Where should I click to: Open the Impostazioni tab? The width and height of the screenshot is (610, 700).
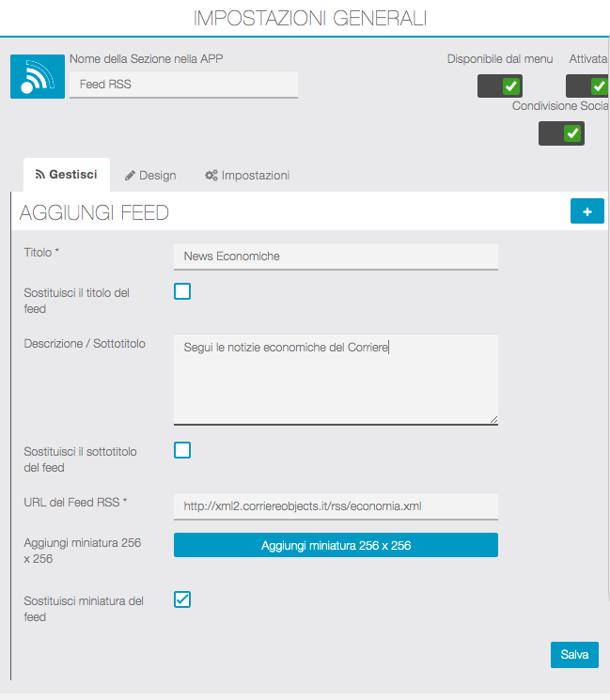pyautogui.click(x=247, y=176)
